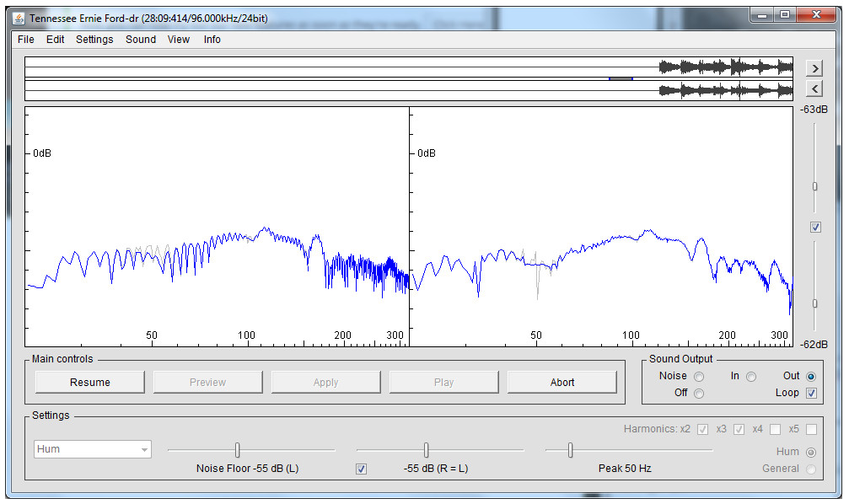Screen dimensions: 849x504
Task: Click the '-62dB' value label
Action: (x=814, y=345)
